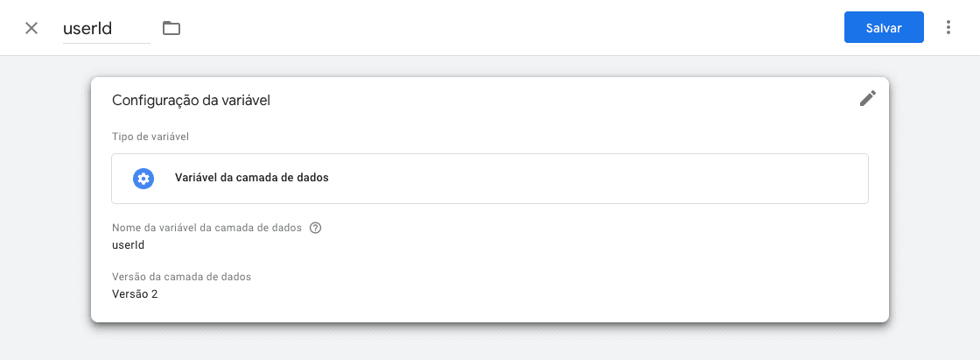Click the 'Configuração da variável' heading
Image resolution: width=980 pixels, height=360 pixels.
pyautogui.click(x=191, y=101)
